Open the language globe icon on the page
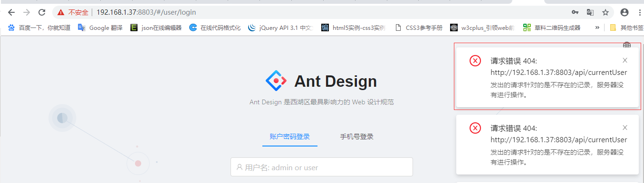 coord(627,45)
